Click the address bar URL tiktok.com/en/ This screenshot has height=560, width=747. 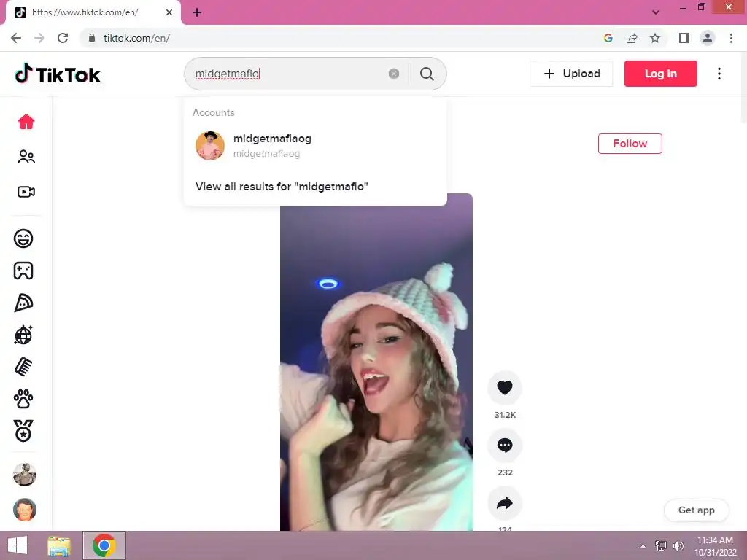136,38
